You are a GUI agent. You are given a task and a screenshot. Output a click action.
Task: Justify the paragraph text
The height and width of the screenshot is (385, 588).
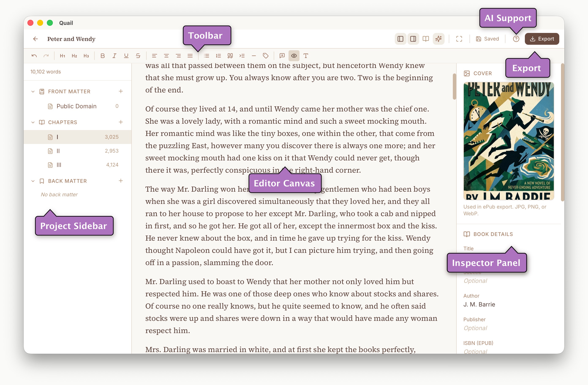(190, 56)
